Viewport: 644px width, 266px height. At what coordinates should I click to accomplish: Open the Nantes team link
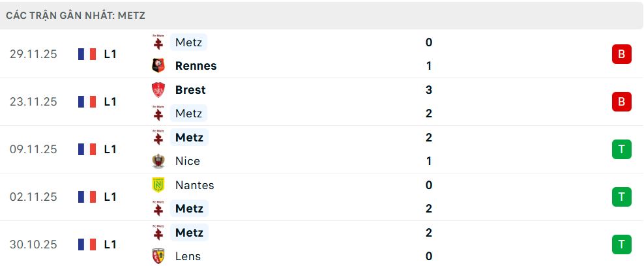tap(194, 185)
